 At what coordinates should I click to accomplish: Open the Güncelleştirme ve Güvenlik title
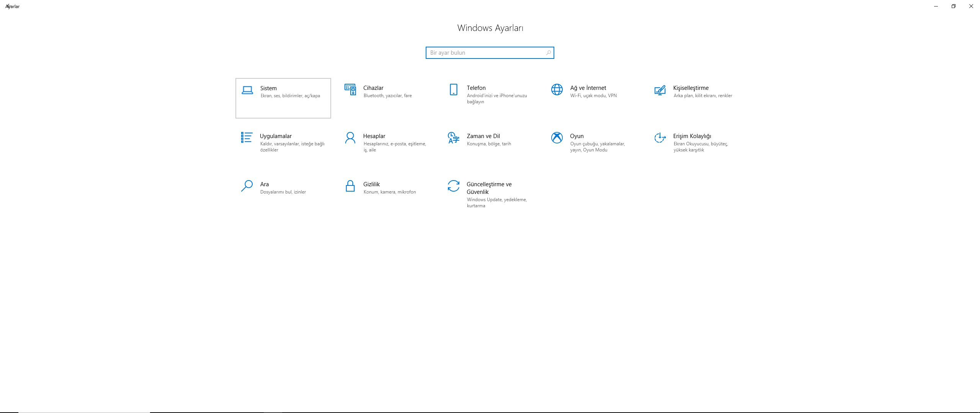point(489,188)
